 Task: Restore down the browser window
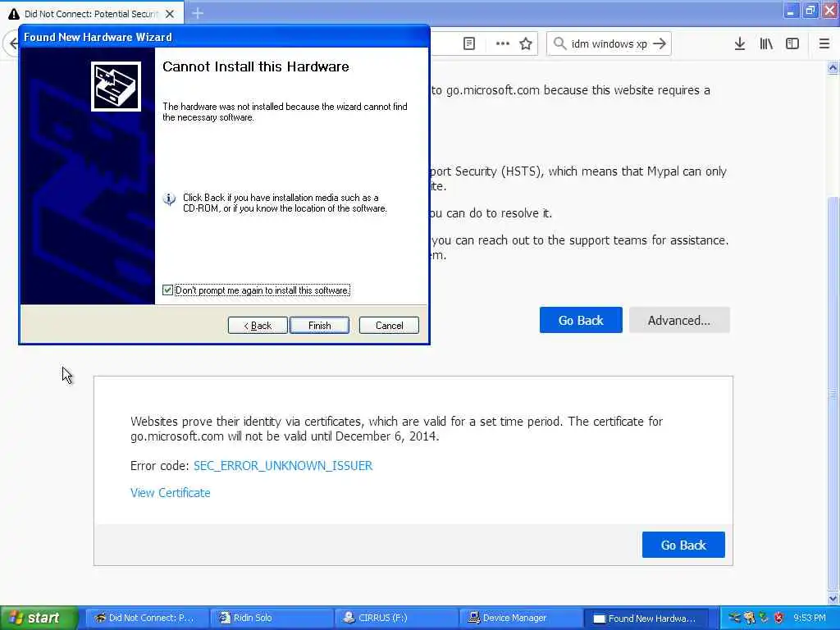coord(810,11)
